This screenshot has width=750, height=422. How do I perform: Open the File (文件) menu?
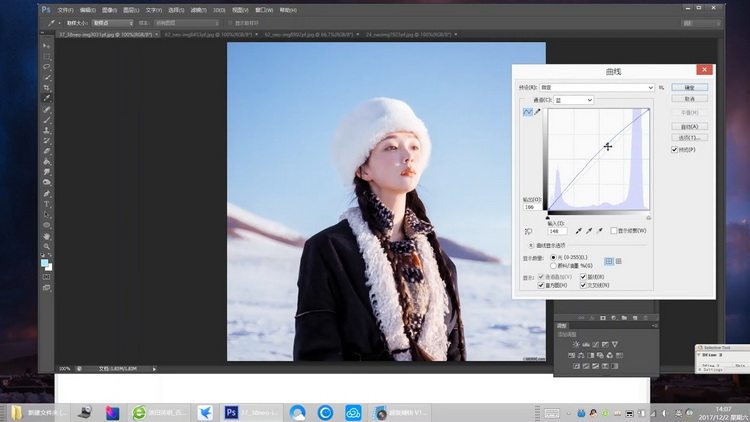click(66, 10)
